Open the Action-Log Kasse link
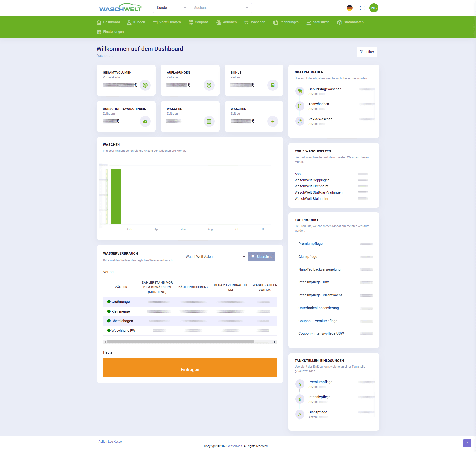 pos(110,442)
